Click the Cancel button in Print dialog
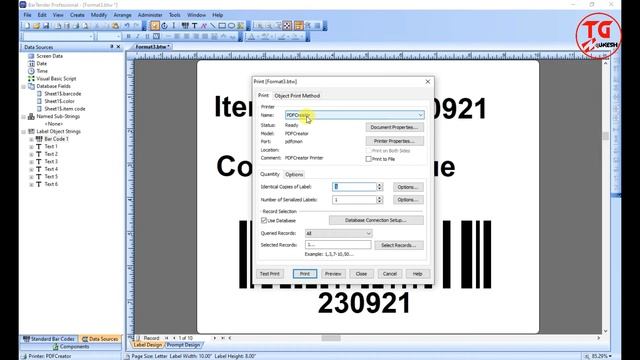 pyautogui.click(x=390, y=274)
